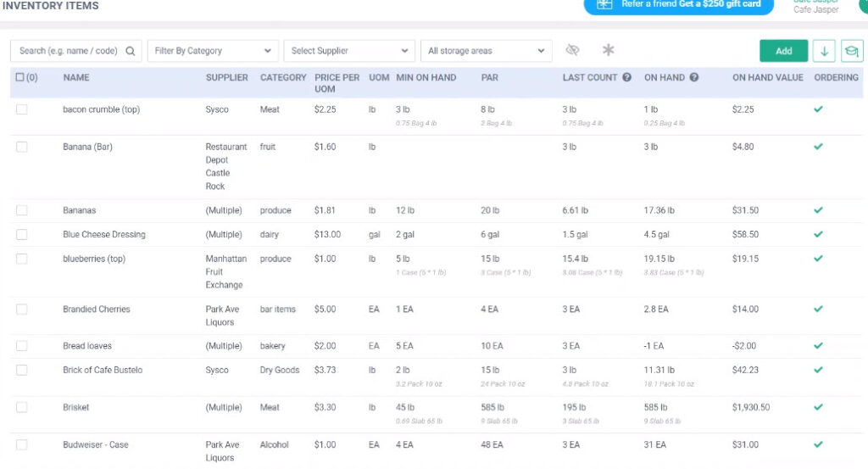The width and height of the screenshot is (868, 469).
Task: Click ordering checkmark for Blue Cheese Dressing
Action: pos(818,234)
